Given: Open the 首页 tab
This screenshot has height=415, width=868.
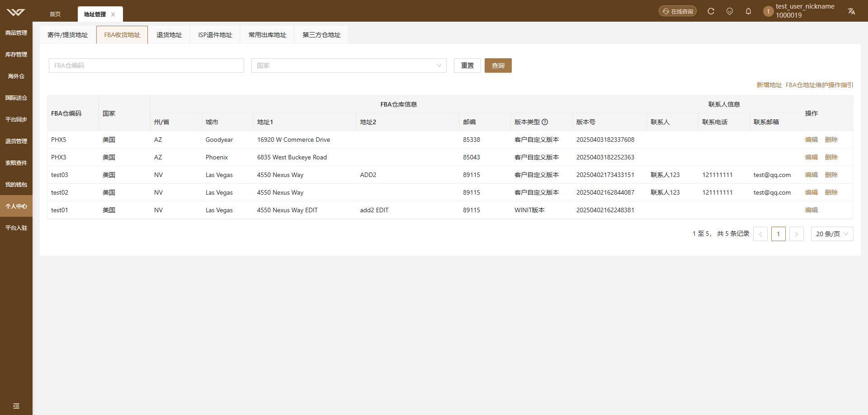Looking at the screenshot, I should [55, 14].
